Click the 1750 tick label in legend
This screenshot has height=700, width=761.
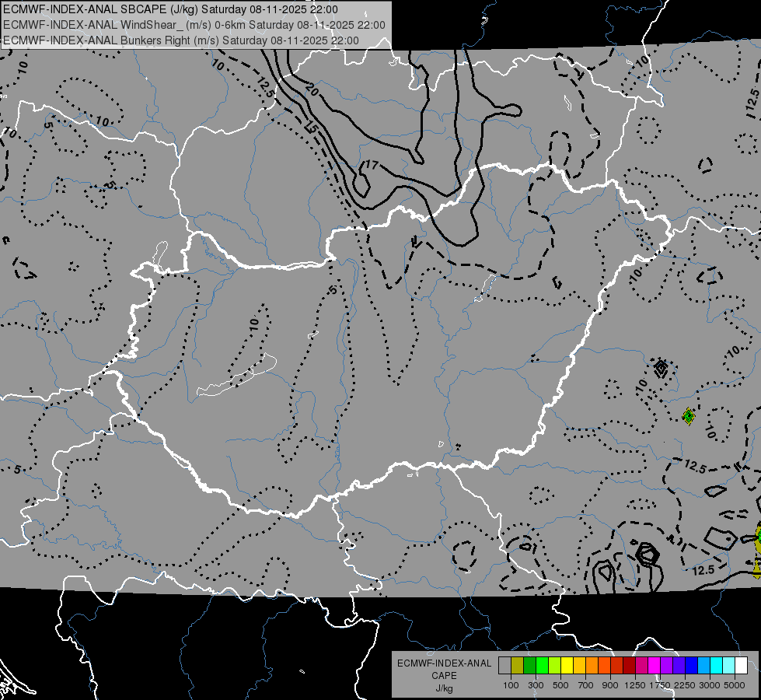click(x=660, y=685)
